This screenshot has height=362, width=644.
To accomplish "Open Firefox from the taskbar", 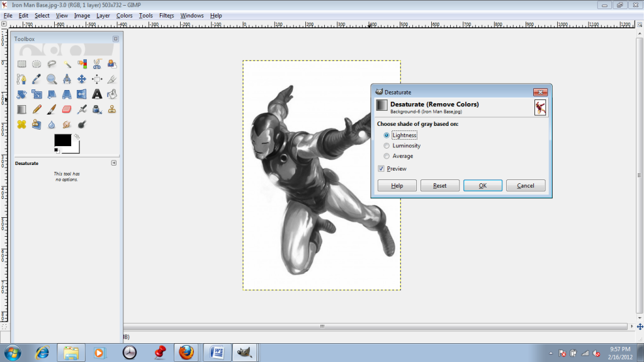I will 186,353.
